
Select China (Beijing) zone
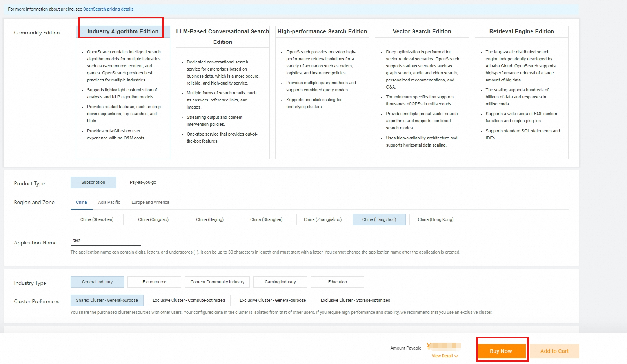[210, 220]
